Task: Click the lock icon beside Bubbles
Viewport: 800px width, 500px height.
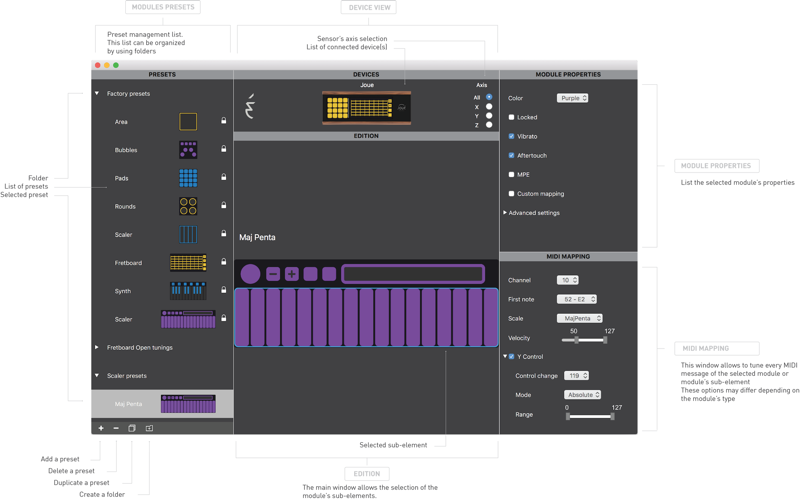Action: pyautogui.click(x=223, y=148)
